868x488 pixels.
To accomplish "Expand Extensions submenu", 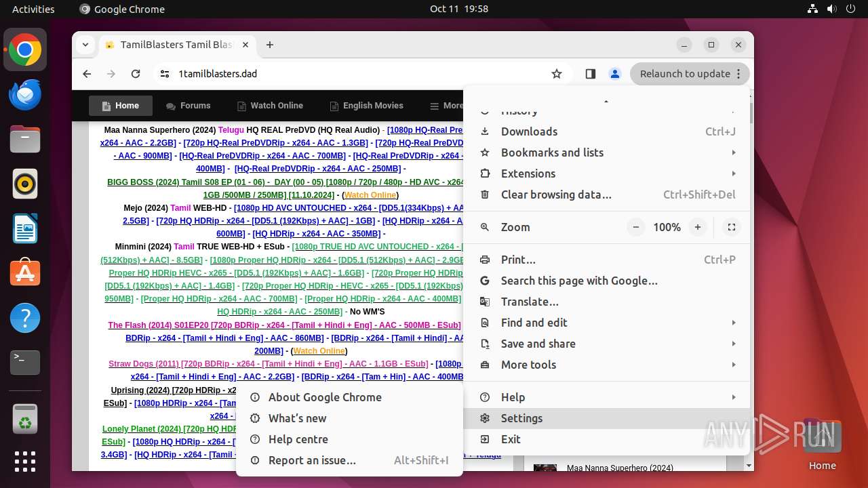I will pos(607,174).
